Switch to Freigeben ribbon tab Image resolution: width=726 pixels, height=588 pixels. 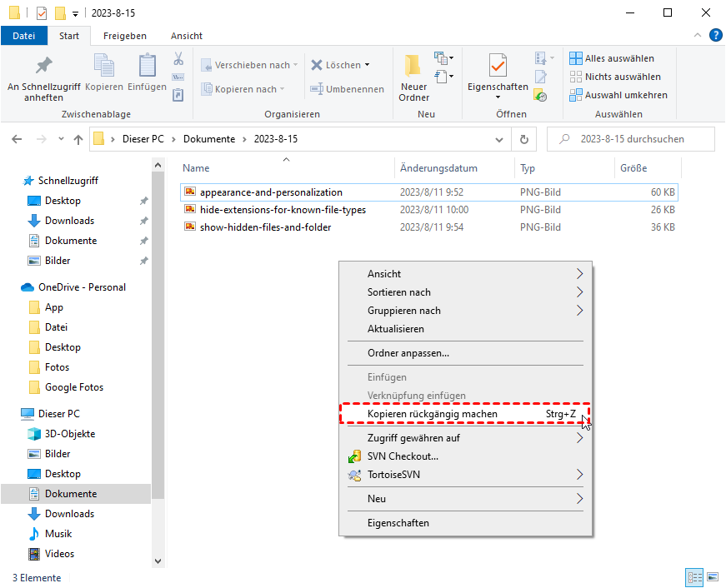click(125, 36)
